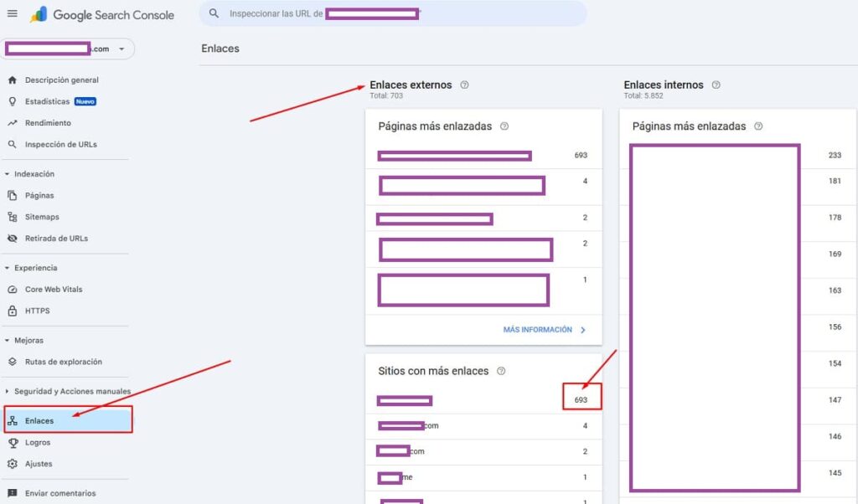Click help icon beside Enlaces internos

tap(716, 85)
